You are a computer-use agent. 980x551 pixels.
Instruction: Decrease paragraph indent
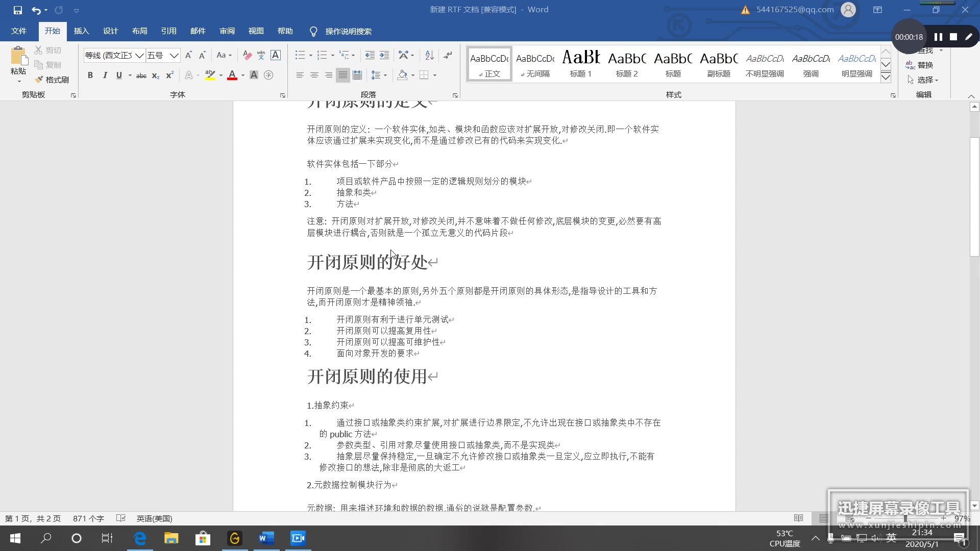(x=370, y=55)
